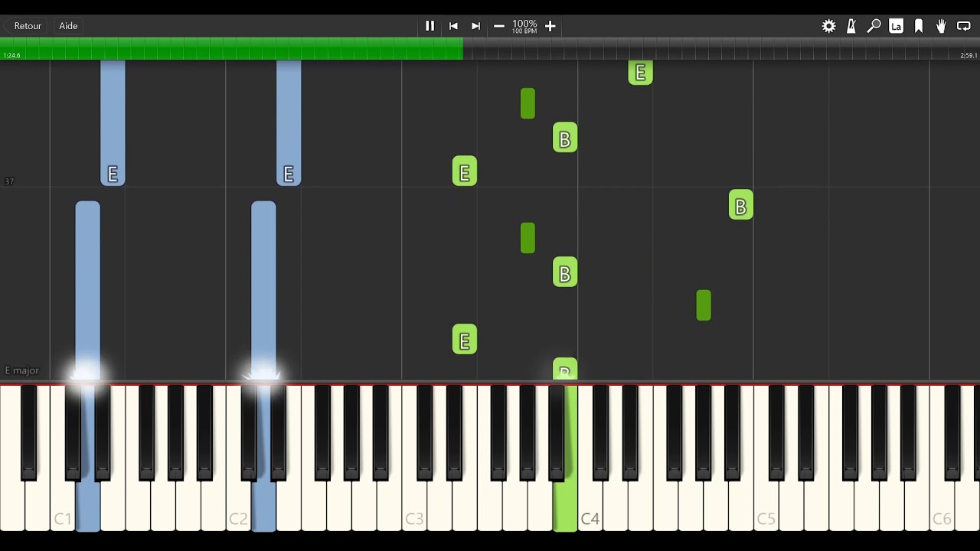Jump back to previous section

453,26
